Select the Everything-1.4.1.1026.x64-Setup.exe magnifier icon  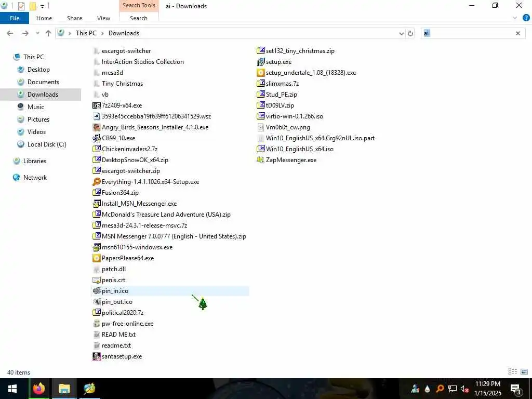coord(96,182)
